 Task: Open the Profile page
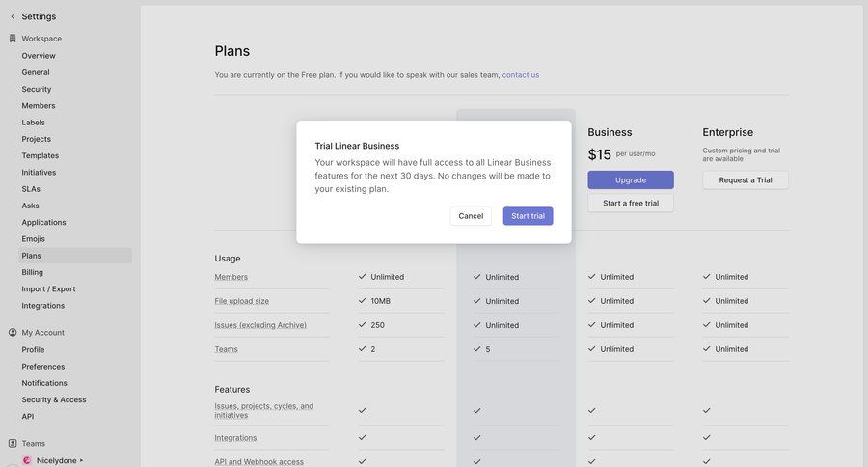click(x=33, y=349)
